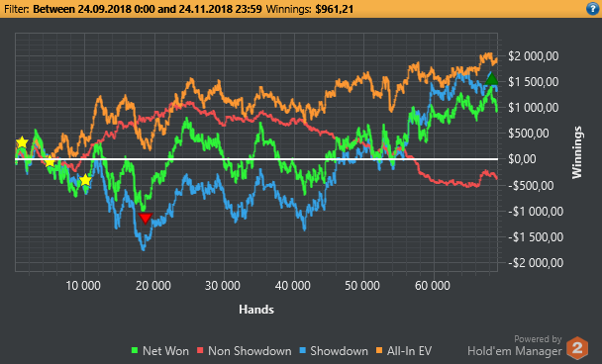
Task: Click the $2 000,00 axis label
Action: [x=534, y=56]
